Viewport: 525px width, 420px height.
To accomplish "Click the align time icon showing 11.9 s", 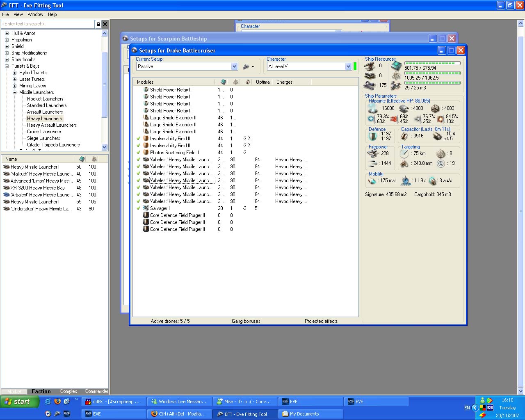I will pos(406,180).
